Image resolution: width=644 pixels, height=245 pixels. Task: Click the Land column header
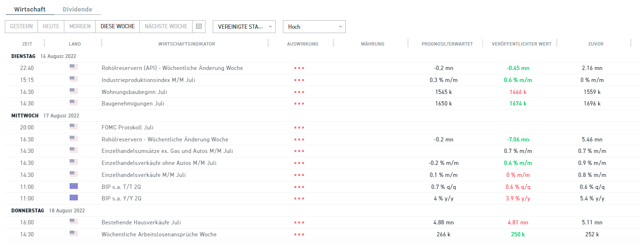coord(75,44)
